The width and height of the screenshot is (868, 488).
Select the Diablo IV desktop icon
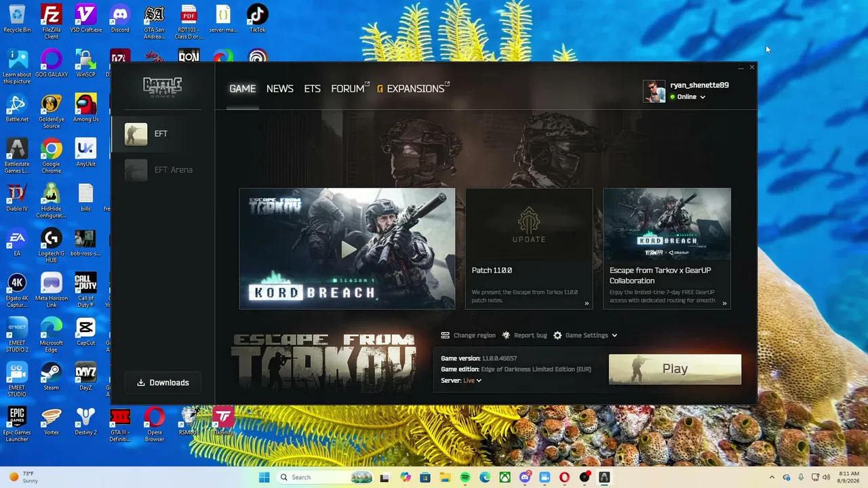coord(17,198)
